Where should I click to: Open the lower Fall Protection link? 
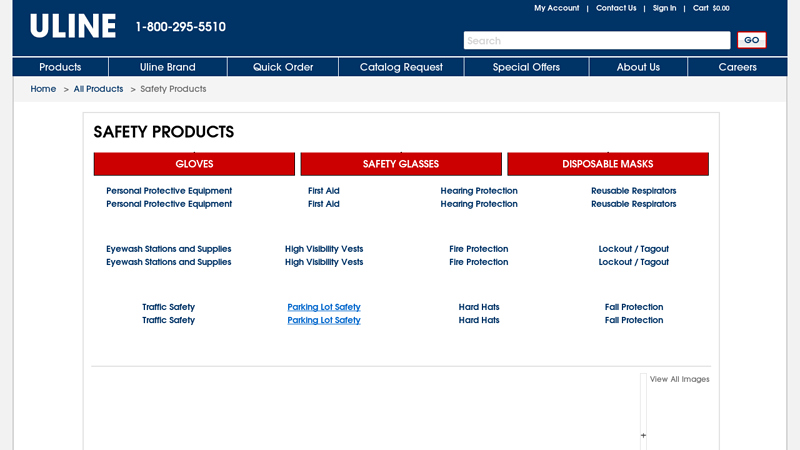634,320
